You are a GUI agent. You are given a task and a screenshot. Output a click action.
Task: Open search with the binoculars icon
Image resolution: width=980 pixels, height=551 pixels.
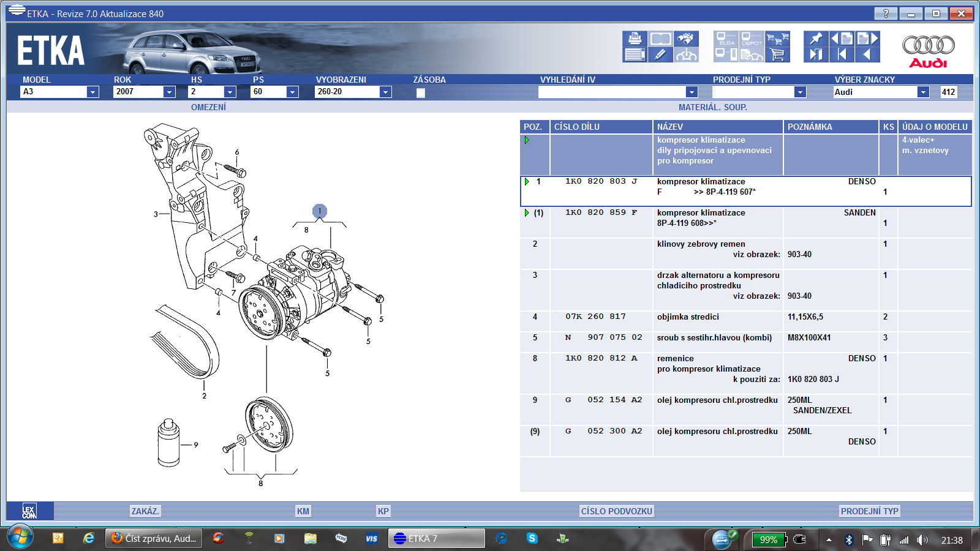[685, 39]
